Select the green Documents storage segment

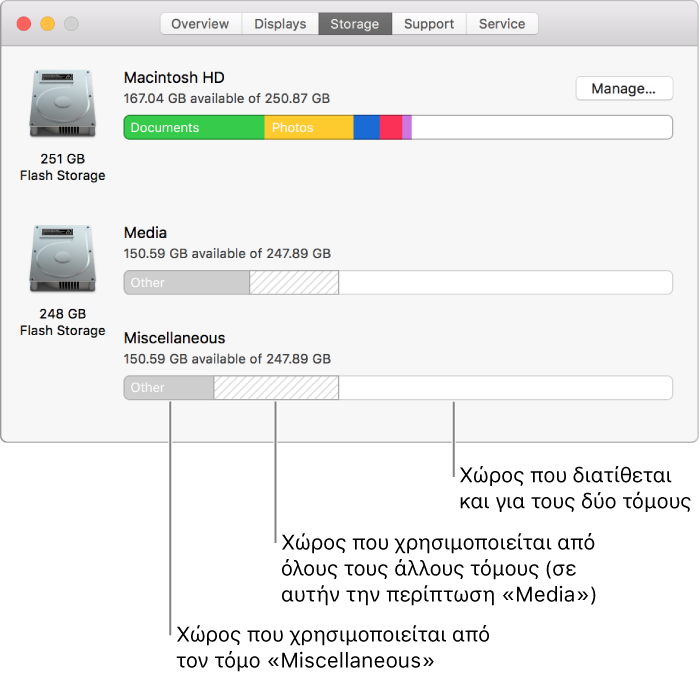point(194,128)
